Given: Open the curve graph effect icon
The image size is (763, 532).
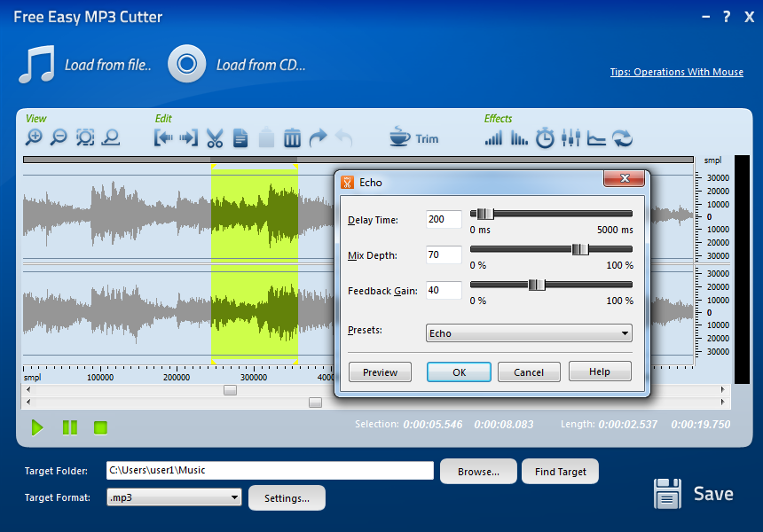Looking at the screenshot, I should coord(596,138).
